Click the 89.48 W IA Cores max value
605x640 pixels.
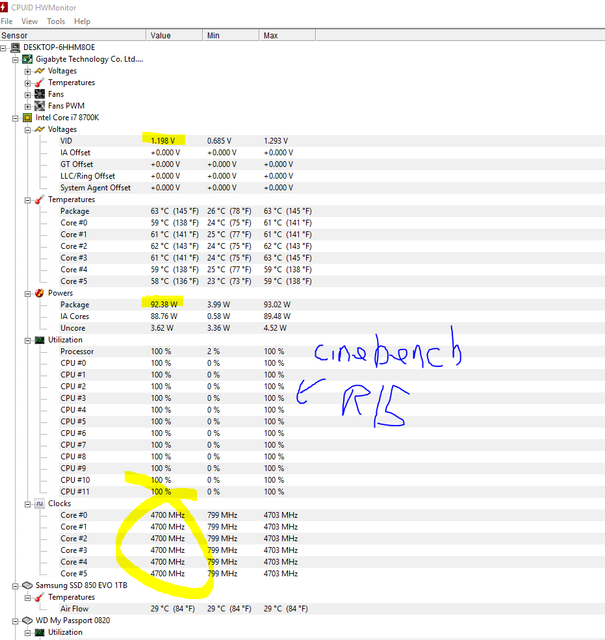pyautogui.click(x=277, y=316)
